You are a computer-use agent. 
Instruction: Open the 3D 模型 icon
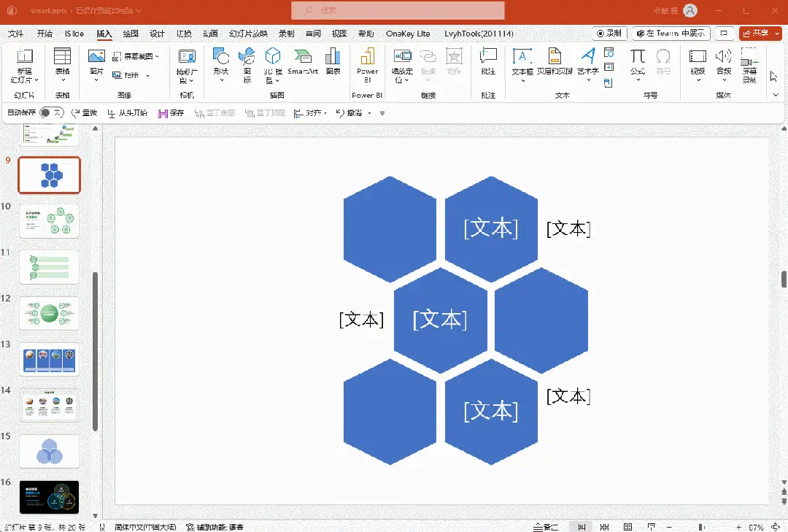tap(273, 61)
